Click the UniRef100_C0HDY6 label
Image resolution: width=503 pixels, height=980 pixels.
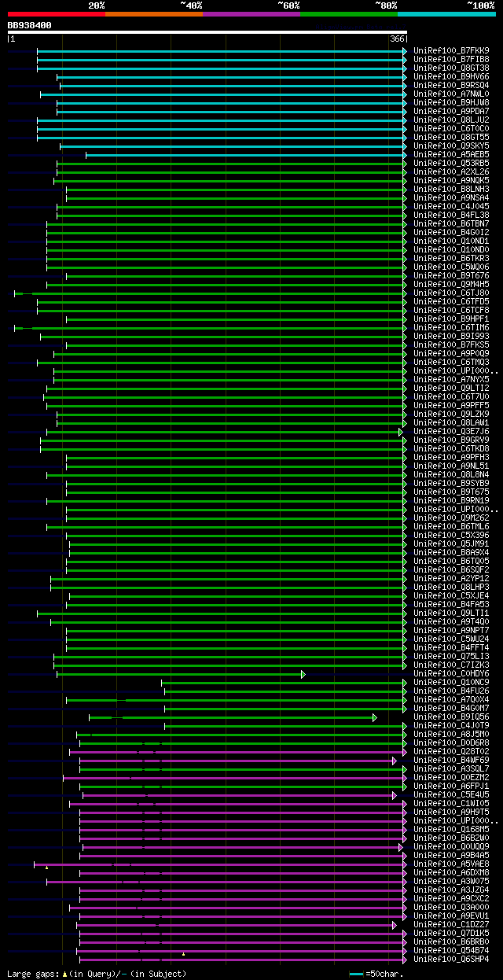[x=451, y=673]
